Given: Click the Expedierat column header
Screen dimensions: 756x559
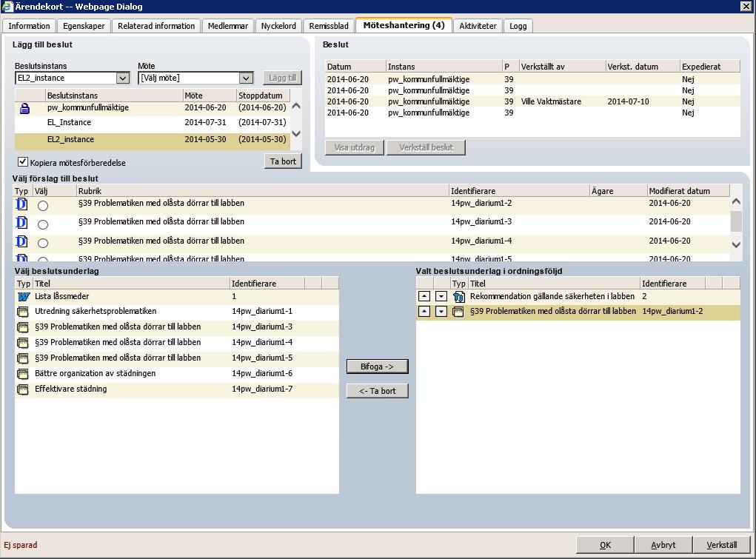Looking at the screenshot, I should click(x=709, y=67).
